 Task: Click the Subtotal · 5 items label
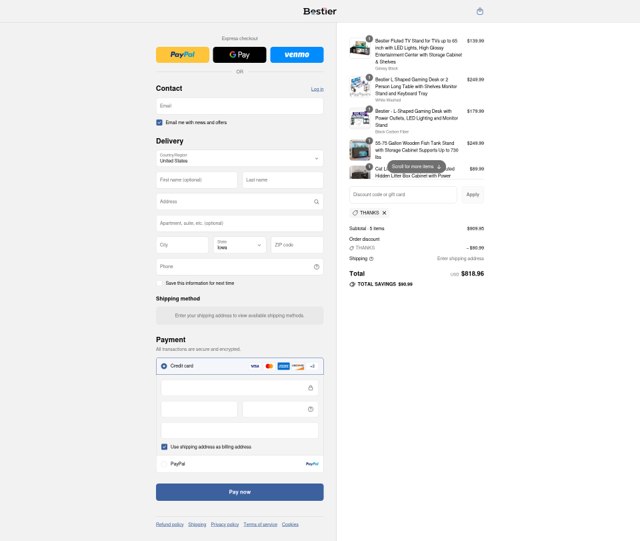367,229
